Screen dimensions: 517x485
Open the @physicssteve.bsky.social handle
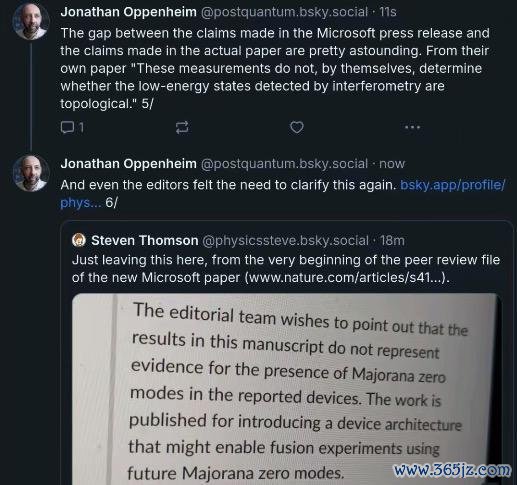[285, 240]
